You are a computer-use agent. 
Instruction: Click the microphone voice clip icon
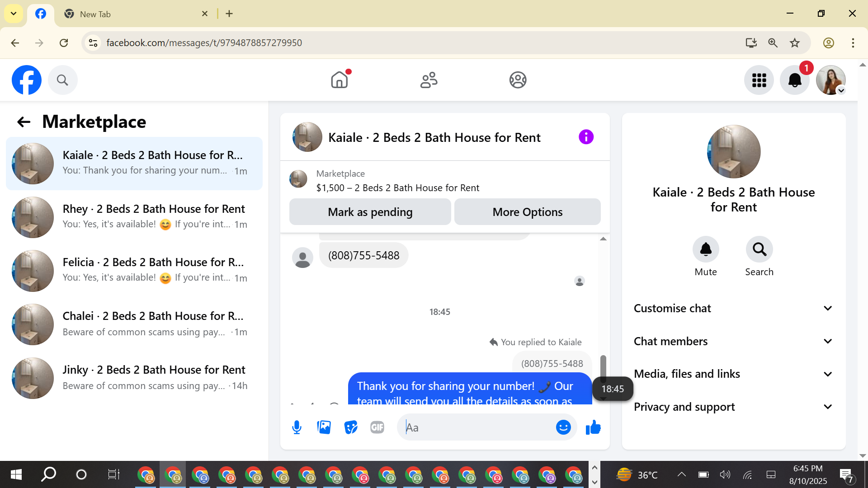(297, 427)
